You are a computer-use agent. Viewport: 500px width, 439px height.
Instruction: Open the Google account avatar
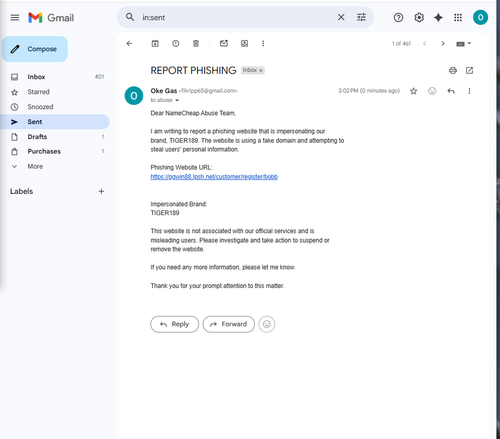(x=480, y=17)
